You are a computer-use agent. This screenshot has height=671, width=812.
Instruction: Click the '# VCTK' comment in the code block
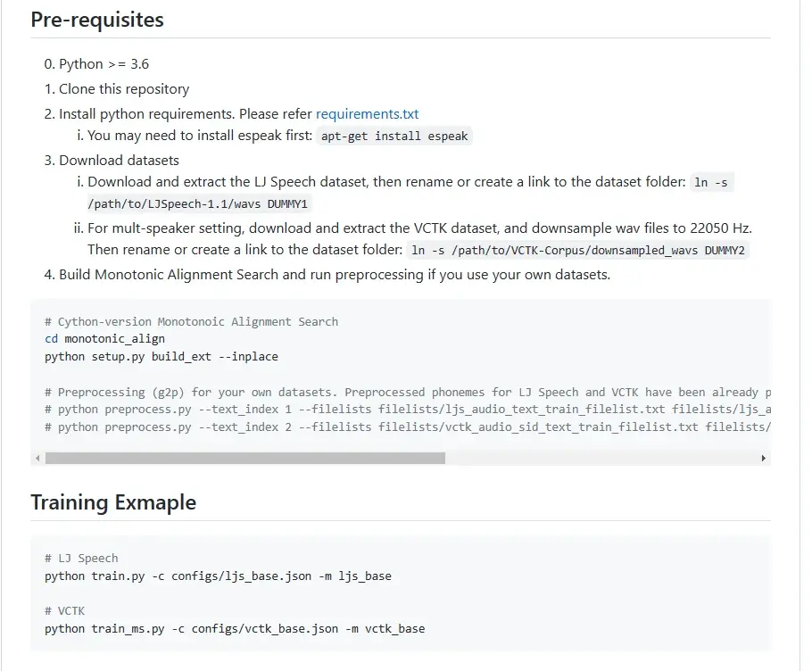[64, 611]
